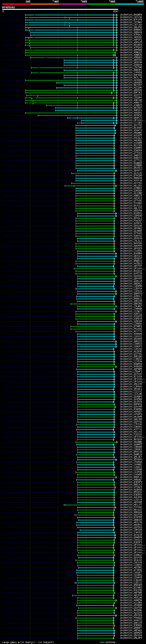Image resolution: width=146 pixels, height=644 pixels.
Task: Open hit UniRef100_C7J3R2
Action: (x=131, y=123)
